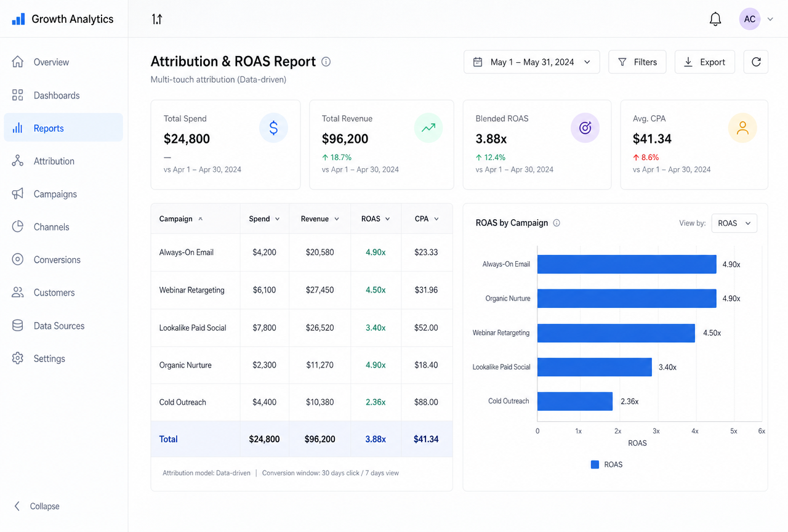Click the Growth Analytics logo icon
788x532 pixels.
pyautogui.click(x=18, y=19)
